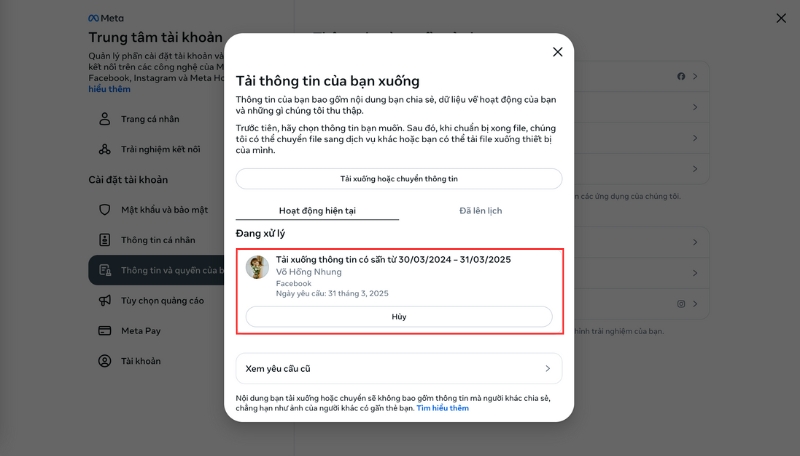Close the download information dialog
Screen dimensions: 800x456
click(558, 52)
